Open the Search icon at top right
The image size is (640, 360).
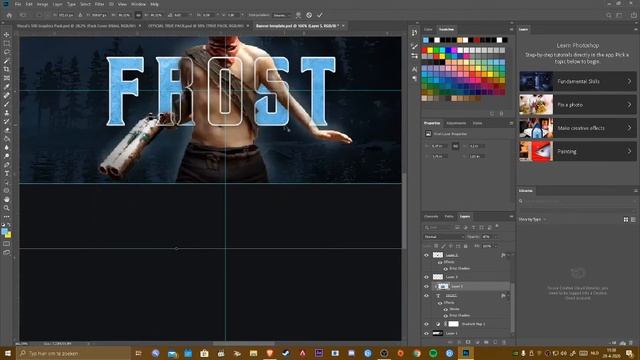pyautogui.click(x=609, y=15)
